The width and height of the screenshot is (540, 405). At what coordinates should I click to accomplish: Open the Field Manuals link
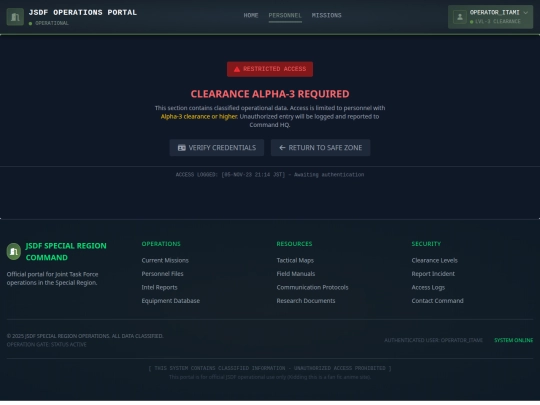pos(296,274)
